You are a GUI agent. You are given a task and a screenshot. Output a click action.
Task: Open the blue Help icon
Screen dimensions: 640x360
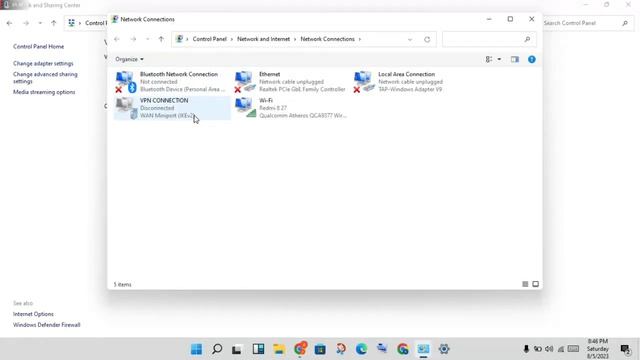(531, 59)
